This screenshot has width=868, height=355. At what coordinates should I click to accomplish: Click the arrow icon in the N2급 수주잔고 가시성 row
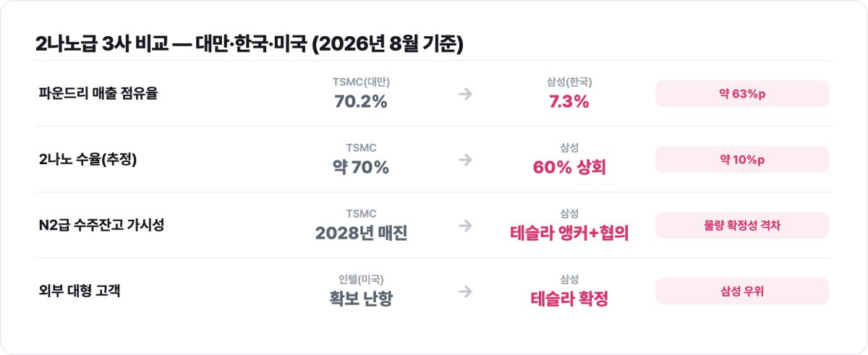(x=466, y=226)
